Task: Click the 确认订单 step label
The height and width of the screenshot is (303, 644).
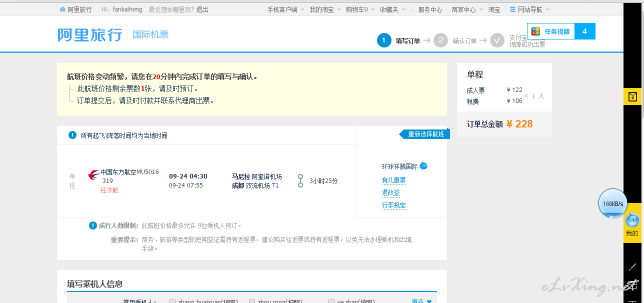Action: coord(464,41)
